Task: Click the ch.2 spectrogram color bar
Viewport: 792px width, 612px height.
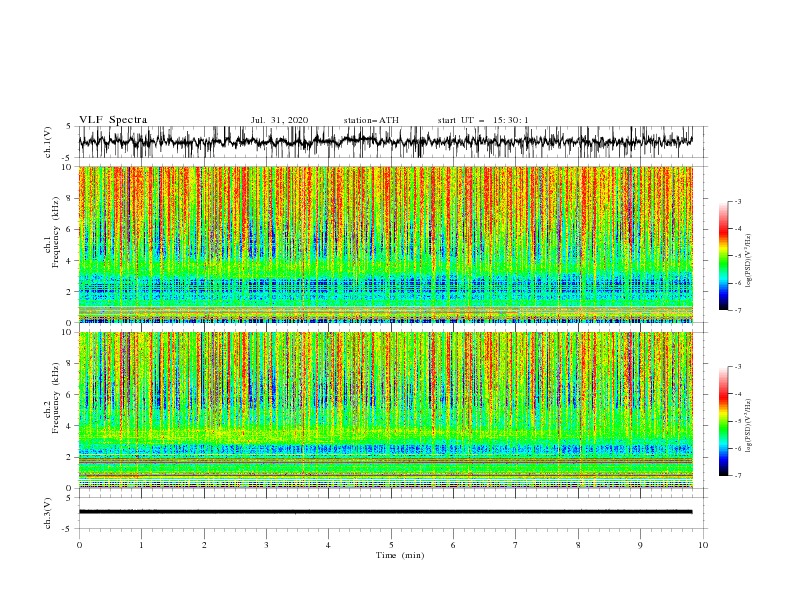Action: point(723,421)
